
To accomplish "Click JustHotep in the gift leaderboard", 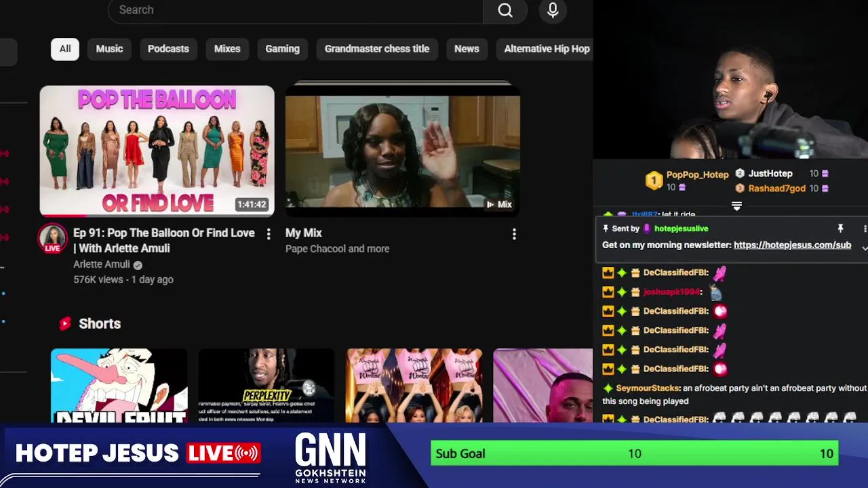I will point(770,174).
